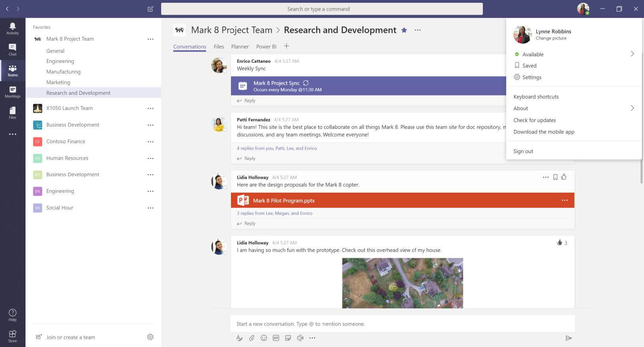644x347 pixels.
Task: Open the Format text tool in the compose box
Action: click(239, 338)
